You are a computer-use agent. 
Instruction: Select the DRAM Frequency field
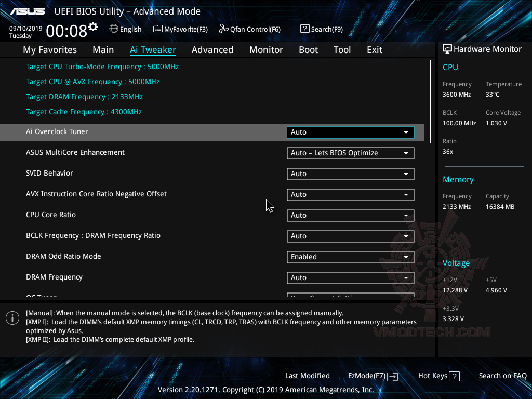(x=350, y=277)
